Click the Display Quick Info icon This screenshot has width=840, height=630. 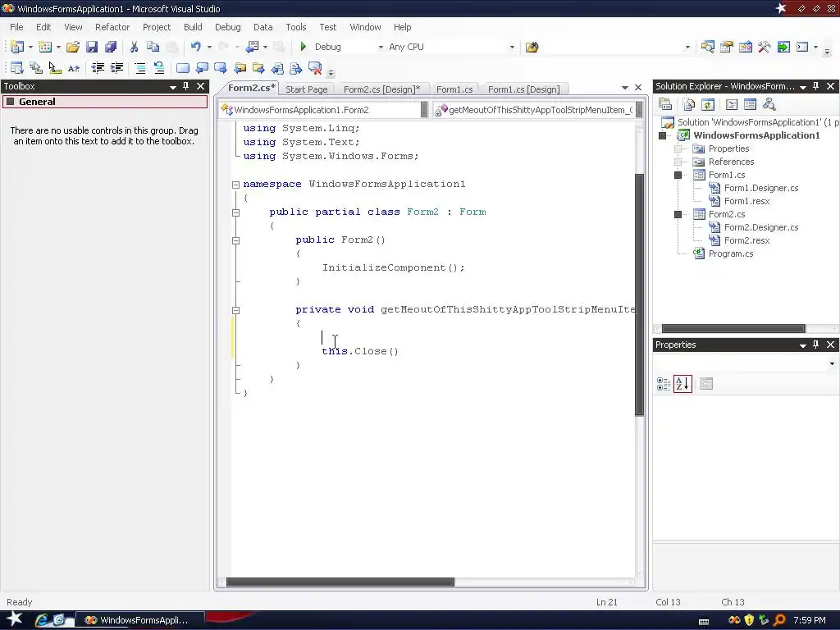tap(55, 68)
